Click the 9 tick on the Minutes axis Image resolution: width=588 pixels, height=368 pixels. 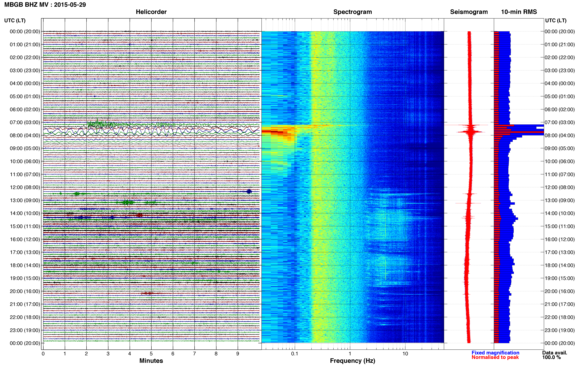tap(238, 354)
